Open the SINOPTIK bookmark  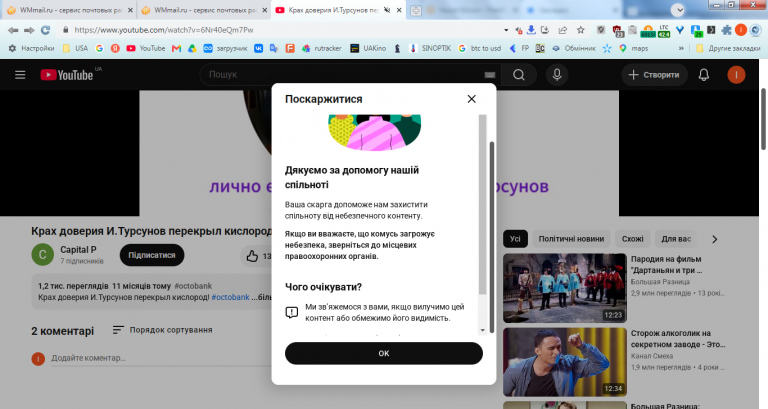(430, 48)
